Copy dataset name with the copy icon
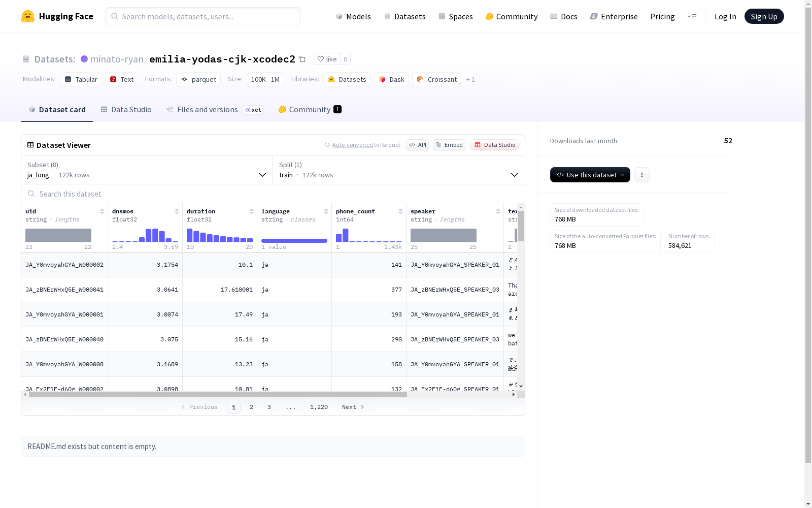The image size is (812, 508). (302, 59)
